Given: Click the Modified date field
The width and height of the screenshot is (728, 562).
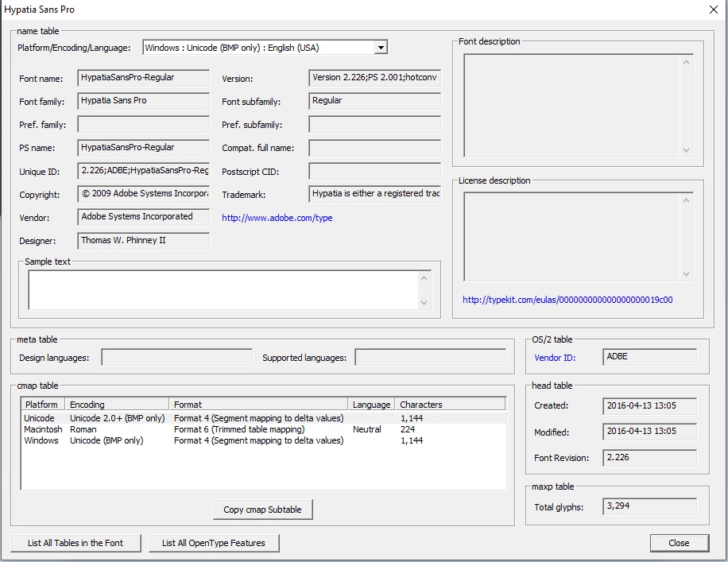Looking at the screenshot, I should [649, 432].
